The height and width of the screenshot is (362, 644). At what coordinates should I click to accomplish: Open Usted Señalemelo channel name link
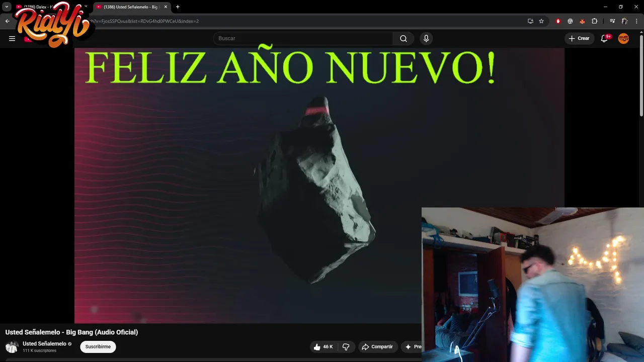44,344
